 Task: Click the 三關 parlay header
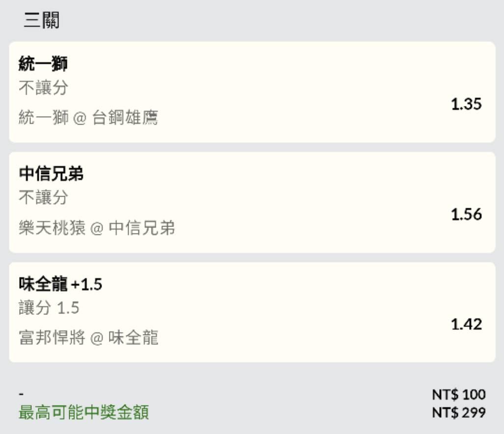click(41, 21)
